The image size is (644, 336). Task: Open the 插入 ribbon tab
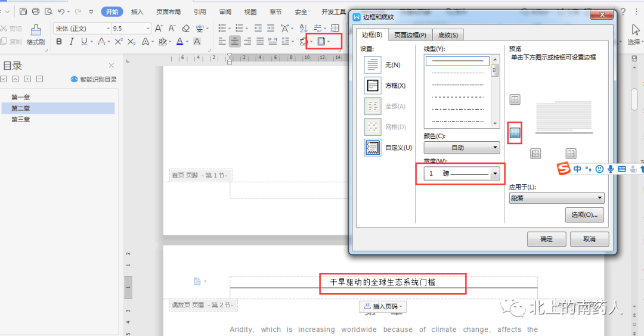(137, 12)
